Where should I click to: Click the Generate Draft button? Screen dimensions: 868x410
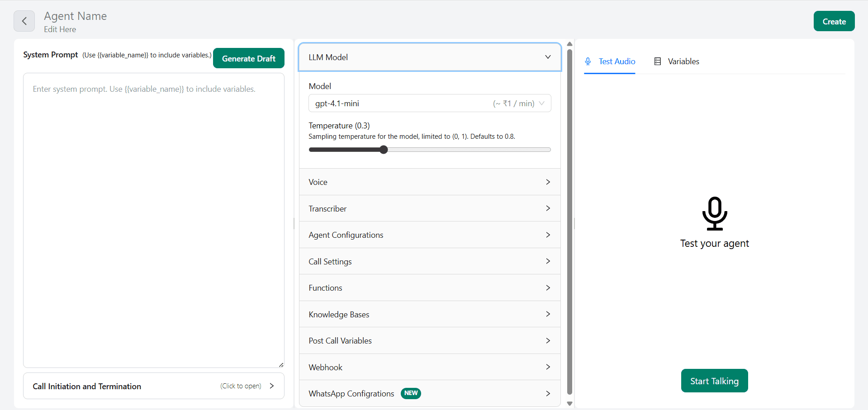[248, 58]
